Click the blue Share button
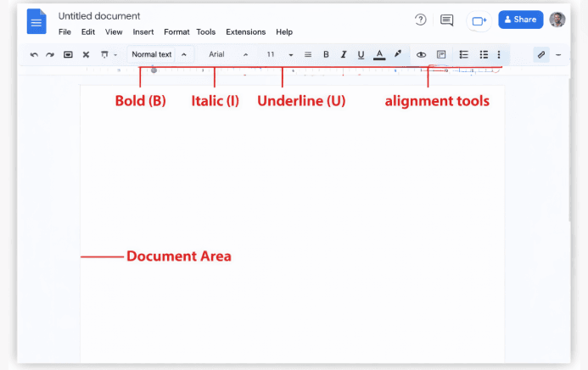Screen dimensions: 588x370 520,20
